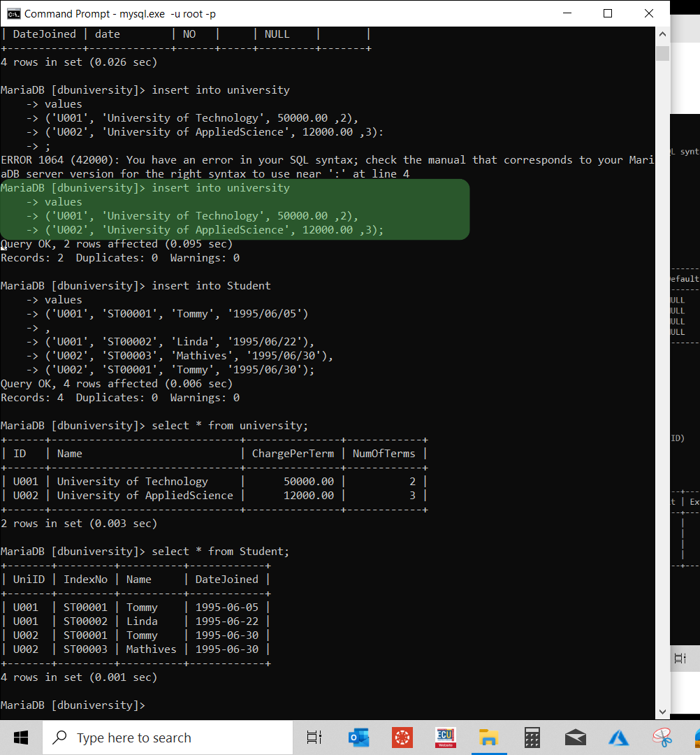Open Canvas from the taskbar
Screen dimensions: 700x755
click(402, 738)
